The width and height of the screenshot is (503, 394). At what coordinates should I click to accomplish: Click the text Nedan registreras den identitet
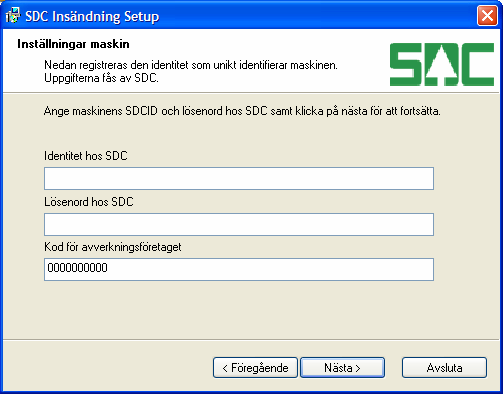point(191,65)
